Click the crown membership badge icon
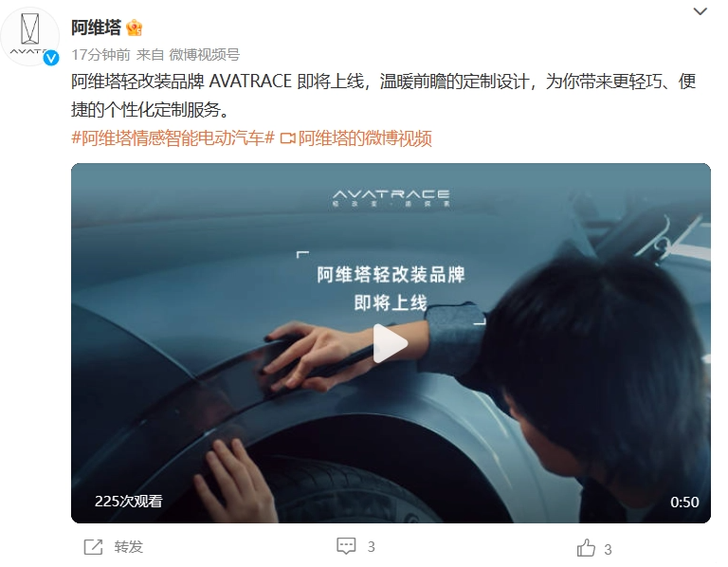This screenshot has width=728, height=567. 135,27
